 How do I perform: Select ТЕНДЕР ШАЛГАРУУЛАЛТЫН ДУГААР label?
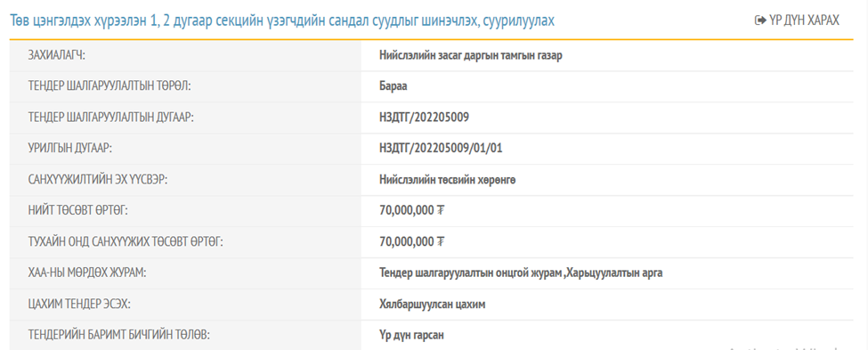(x=110, y=118)
